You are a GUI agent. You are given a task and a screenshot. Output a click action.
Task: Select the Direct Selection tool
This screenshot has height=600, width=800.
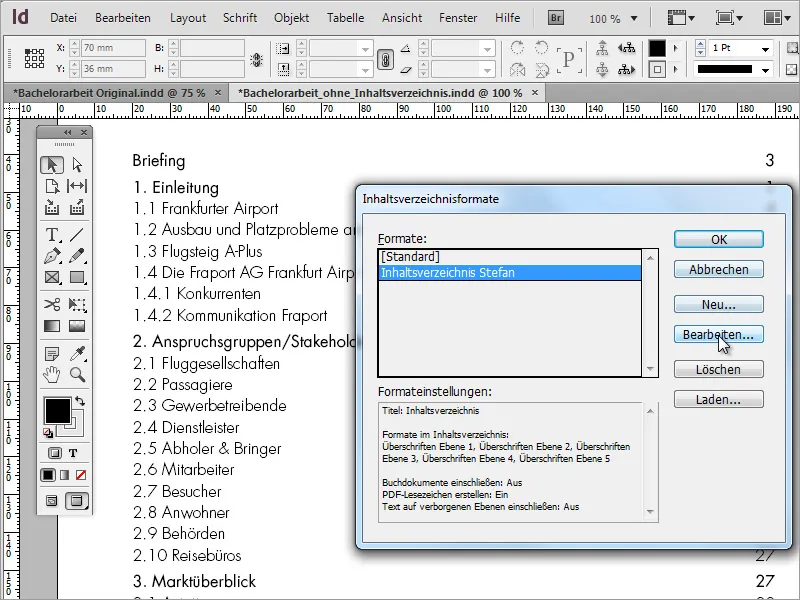[77, 165]
